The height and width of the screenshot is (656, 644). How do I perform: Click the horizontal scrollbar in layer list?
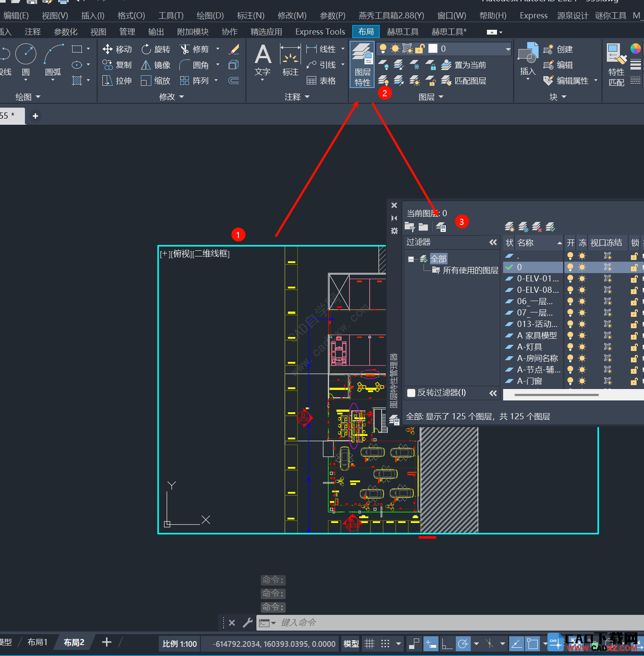(x=556, y=395)
